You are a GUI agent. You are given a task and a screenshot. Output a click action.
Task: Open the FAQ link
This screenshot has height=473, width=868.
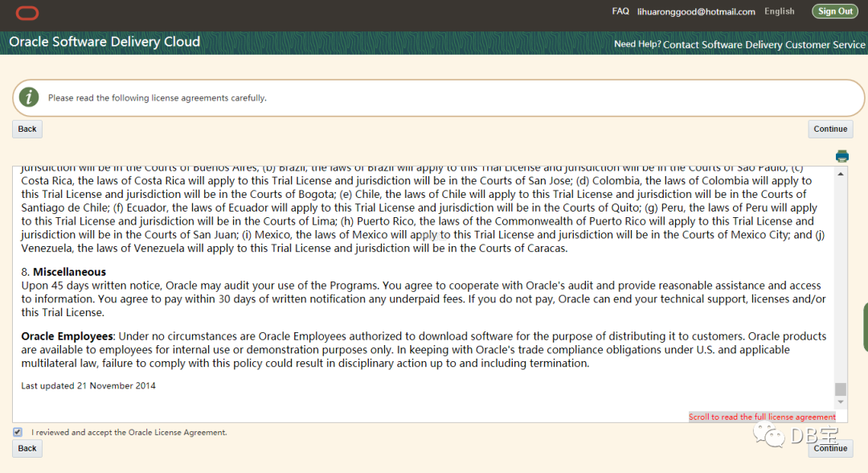coord(620,11)
